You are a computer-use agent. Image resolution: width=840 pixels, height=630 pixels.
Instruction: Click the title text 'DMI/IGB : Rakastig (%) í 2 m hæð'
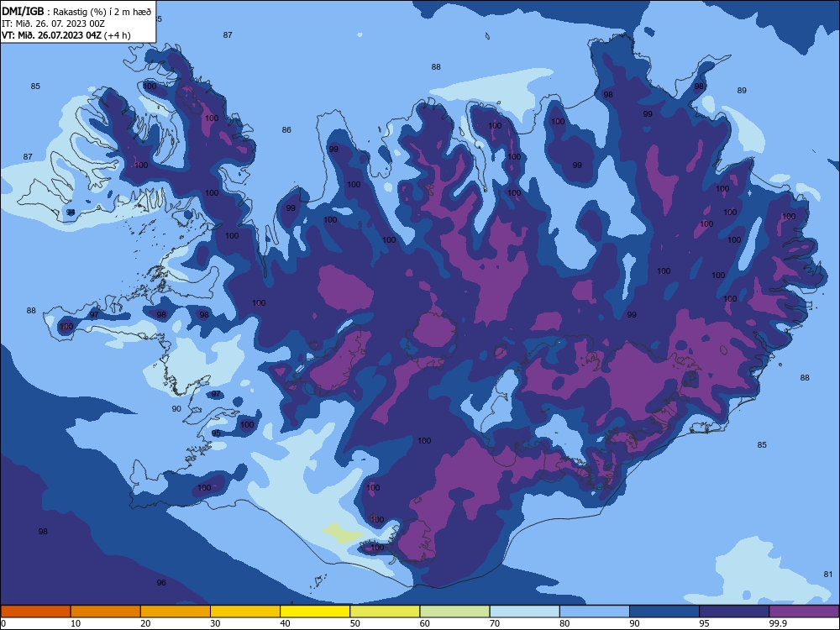pos(76,11)
